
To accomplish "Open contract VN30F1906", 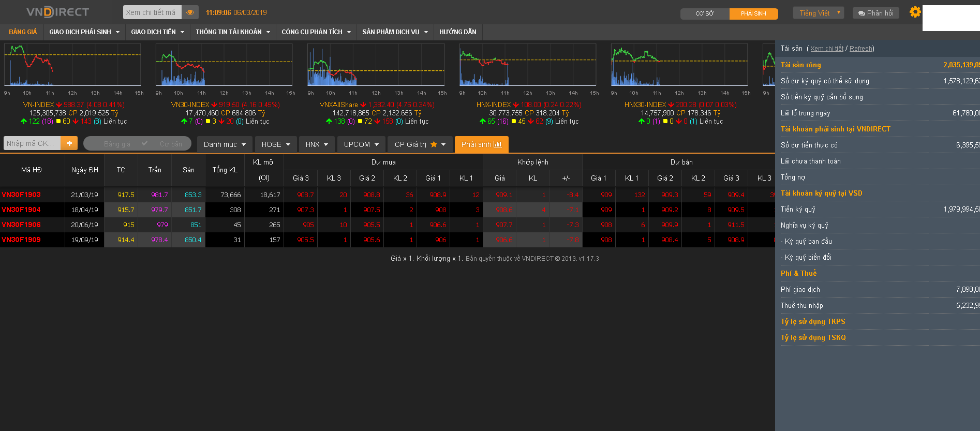I will [21, 225].
